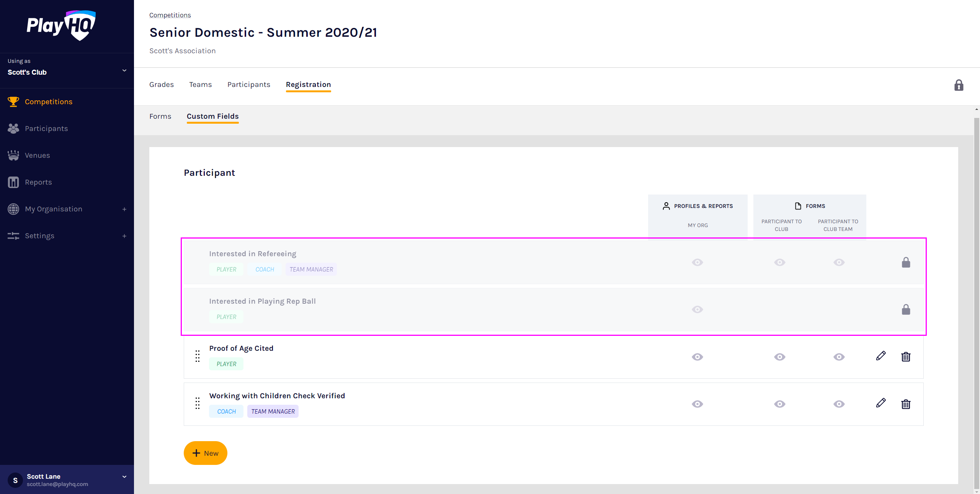Toggle Participant to Club eye for Working with Children
Viewport: 980px width, 494px height.
[x=779, y=404]
